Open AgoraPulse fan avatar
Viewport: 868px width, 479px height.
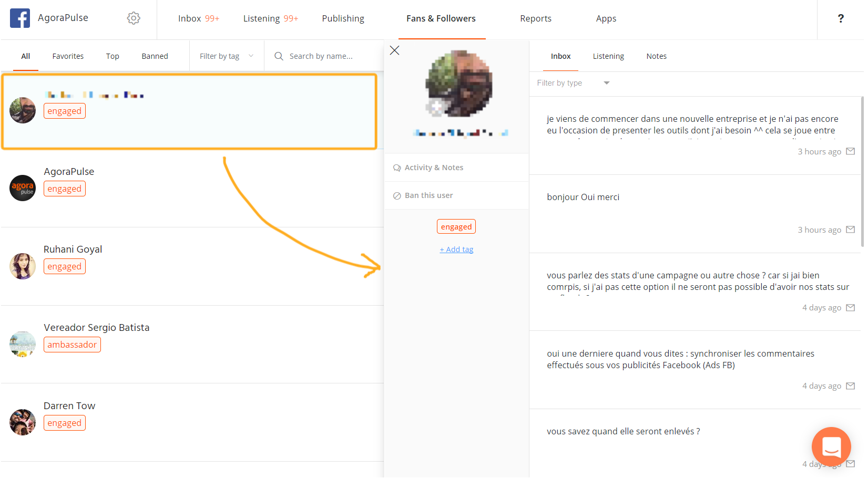23,188
